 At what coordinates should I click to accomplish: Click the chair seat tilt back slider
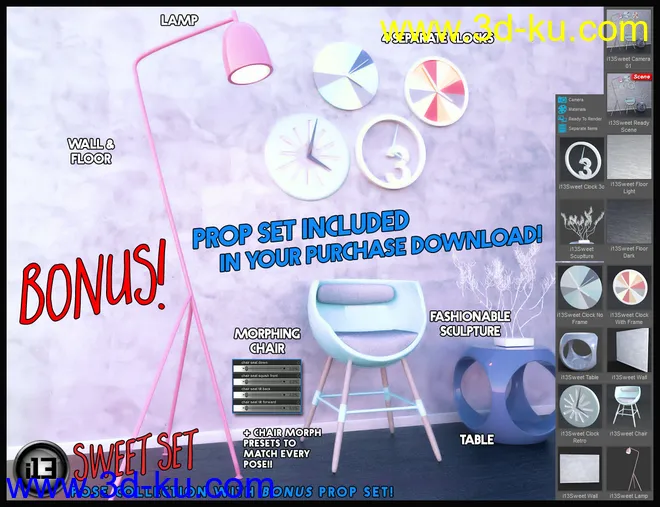pyautogui.click(x=267, y=395)
